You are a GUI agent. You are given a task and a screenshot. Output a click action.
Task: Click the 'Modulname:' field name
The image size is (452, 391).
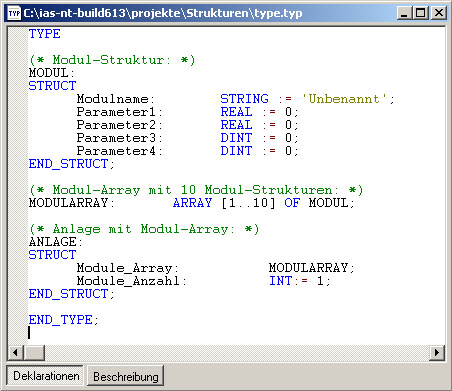(x=116, y=99)
